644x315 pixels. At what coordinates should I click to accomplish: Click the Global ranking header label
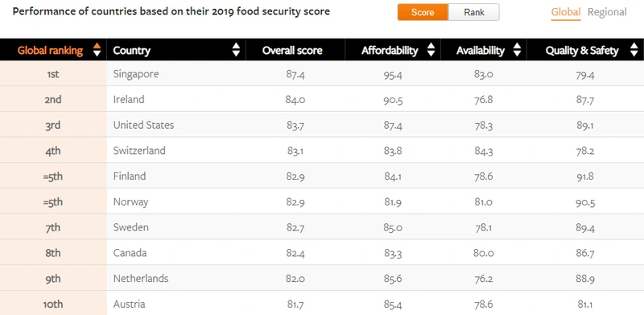(x=50, y=51)
